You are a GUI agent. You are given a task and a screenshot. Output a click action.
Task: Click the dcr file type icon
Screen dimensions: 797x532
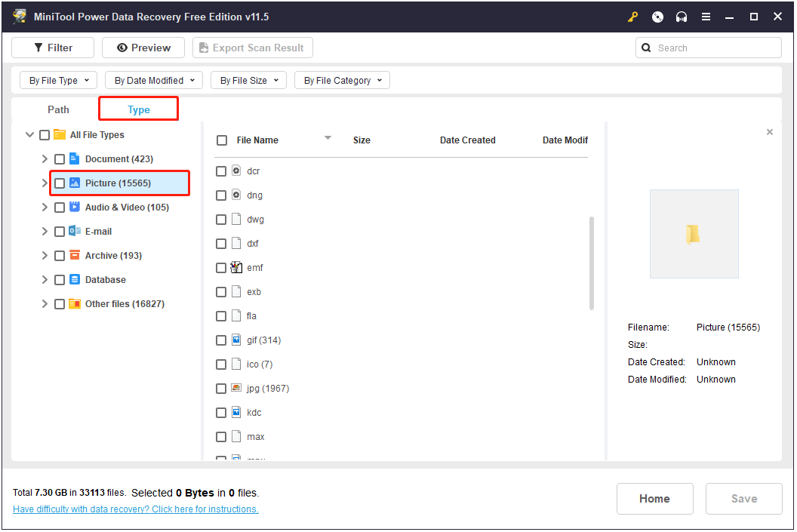pyautogui.click(x=236, y=171)
